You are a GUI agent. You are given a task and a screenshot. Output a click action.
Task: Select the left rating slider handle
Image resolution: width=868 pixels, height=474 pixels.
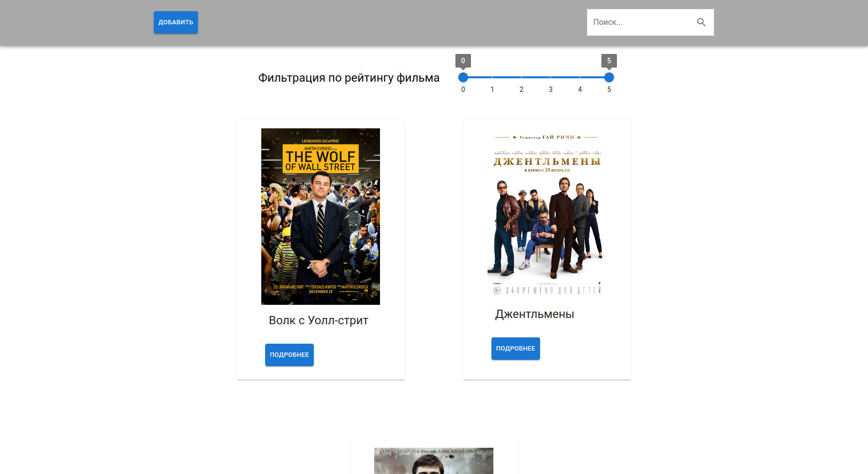click(463, 77)
